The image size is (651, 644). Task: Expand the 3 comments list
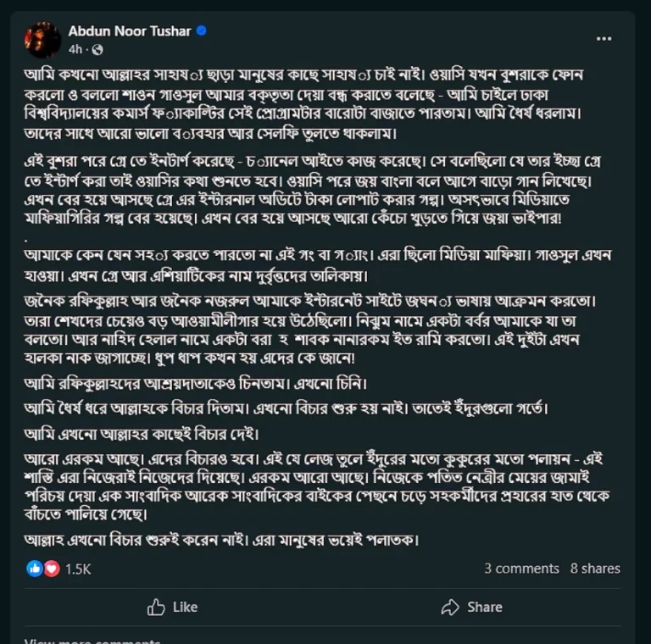click(521, 568)
